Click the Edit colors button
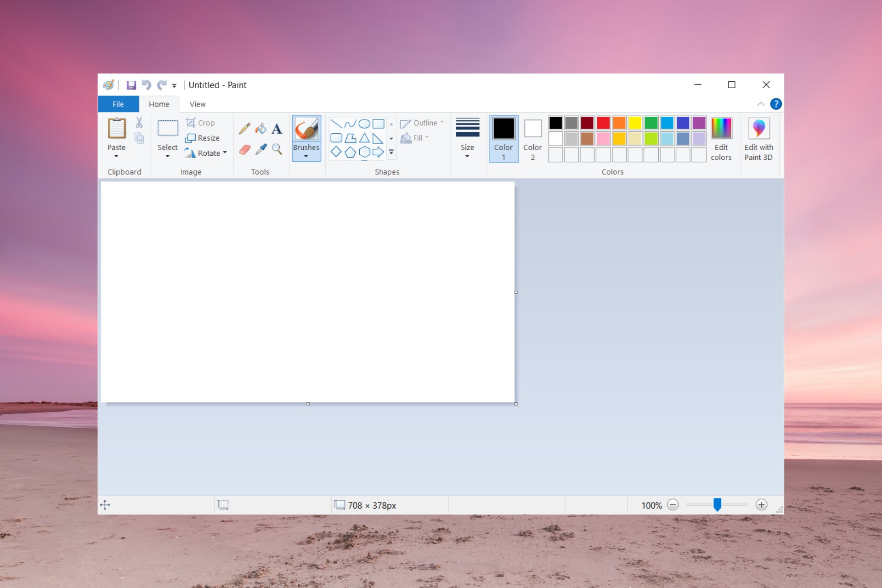Screen dimensions: 882x588 (722, 138)
